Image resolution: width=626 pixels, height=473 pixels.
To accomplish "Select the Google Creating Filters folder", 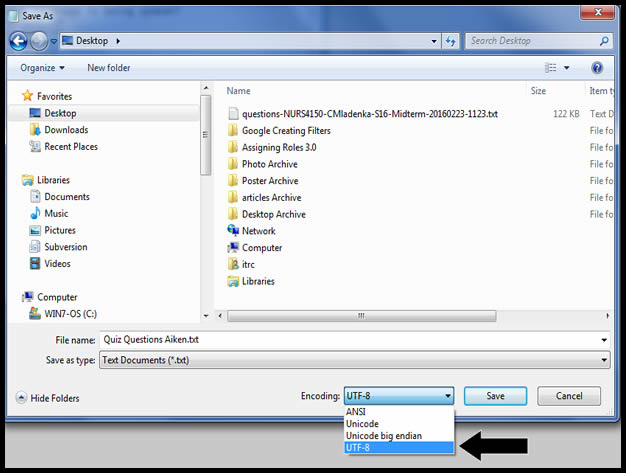I will coord(286,131).
